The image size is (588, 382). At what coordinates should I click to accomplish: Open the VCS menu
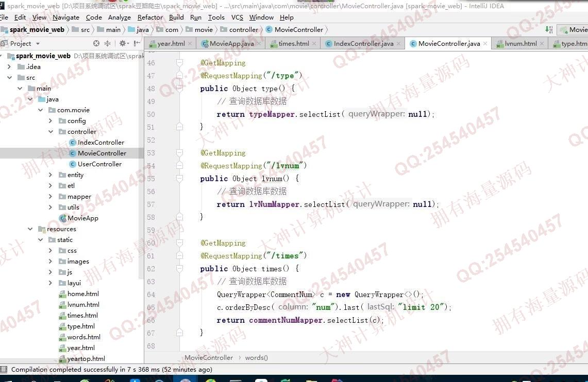(237, 17)
